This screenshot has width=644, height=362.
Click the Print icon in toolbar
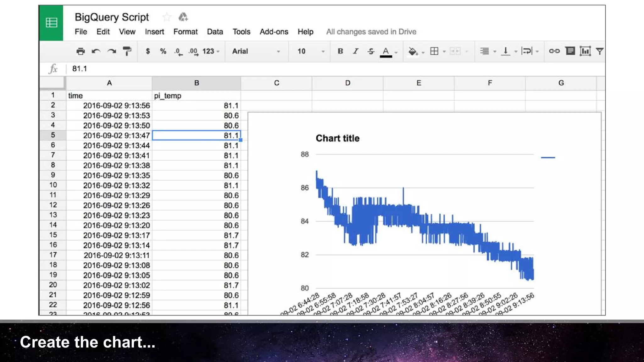click(80, 51)
